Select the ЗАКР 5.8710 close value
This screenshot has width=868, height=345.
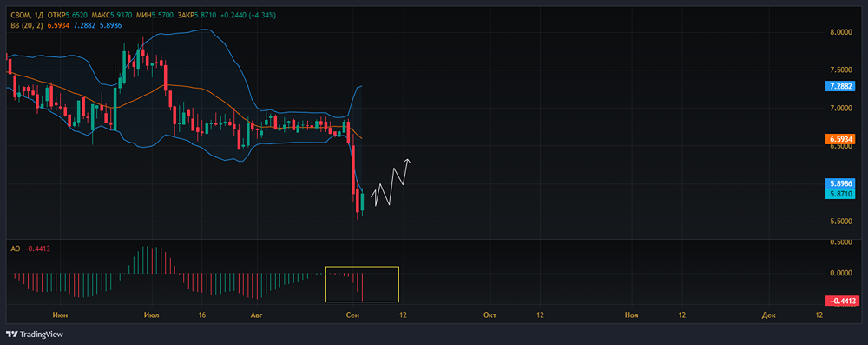pos(198,15)
